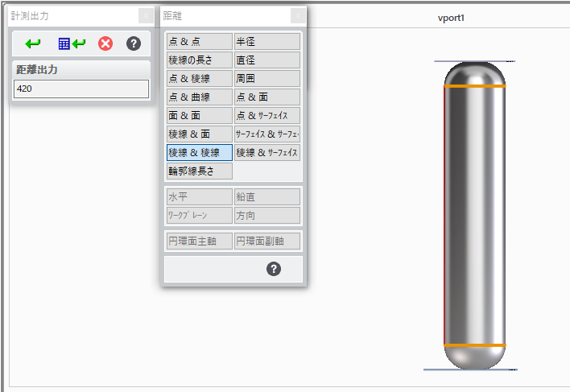Viewport: 570px width, 392px height.
Task: Select the 輪郭線長さ option
Action: pyautogui.click(x=199, y=171)
